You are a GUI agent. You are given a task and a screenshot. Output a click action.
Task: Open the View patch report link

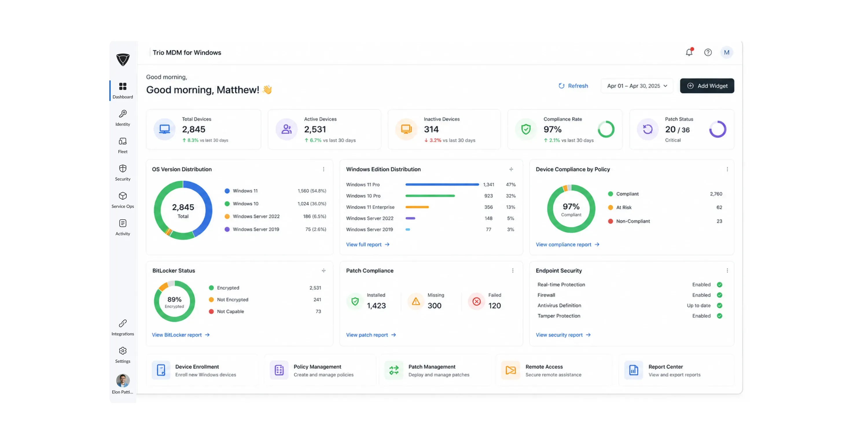tap(371, 335)
